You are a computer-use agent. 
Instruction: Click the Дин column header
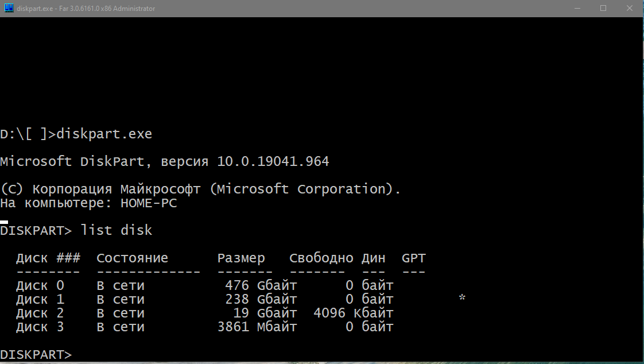pos(373,258)
